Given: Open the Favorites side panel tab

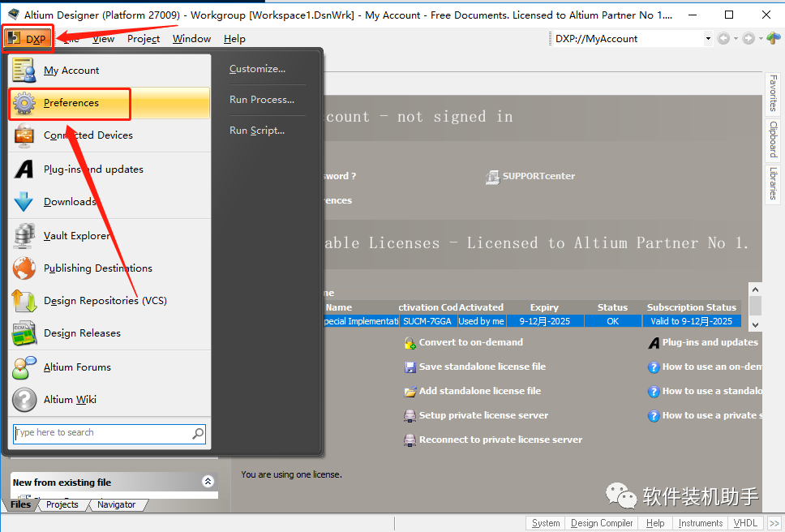Looking at the screenshot, I should coord(773,93).
